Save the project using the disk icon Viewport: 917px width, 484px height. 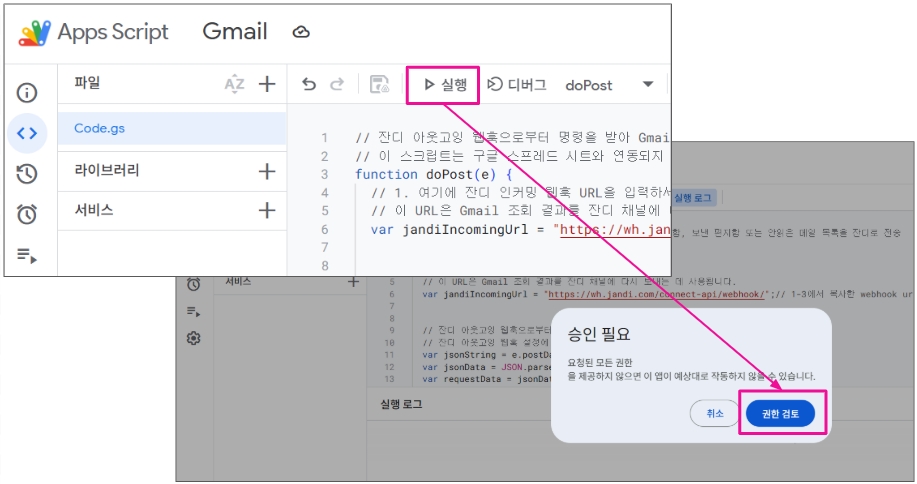click(x=379, y=85)
